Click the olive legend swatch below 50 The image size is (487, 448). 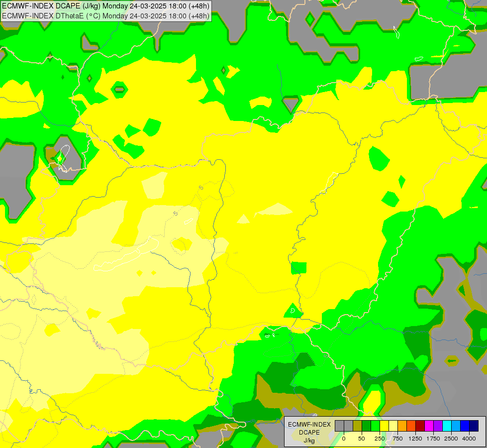click(357, 426)
